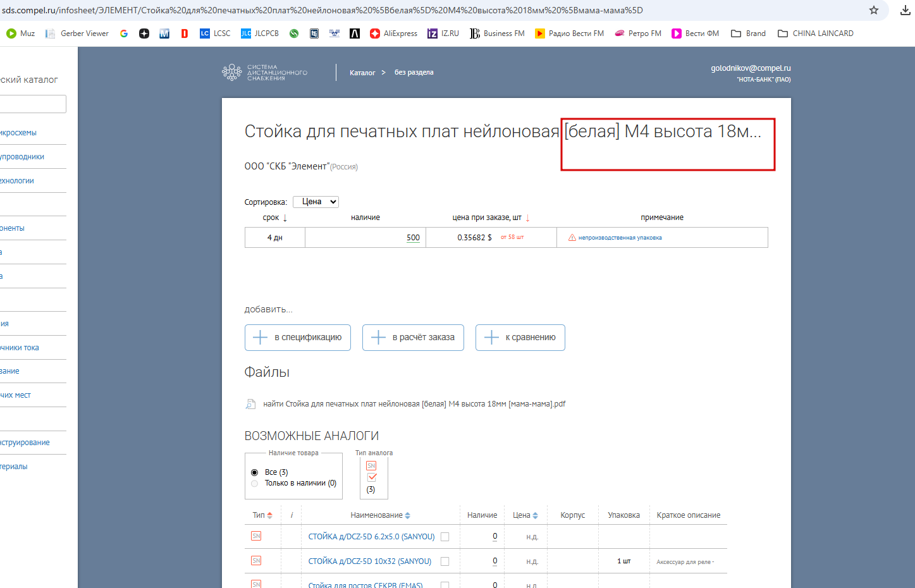
Task: Open the JLCPCB bookmark
Action: (260, 34)
